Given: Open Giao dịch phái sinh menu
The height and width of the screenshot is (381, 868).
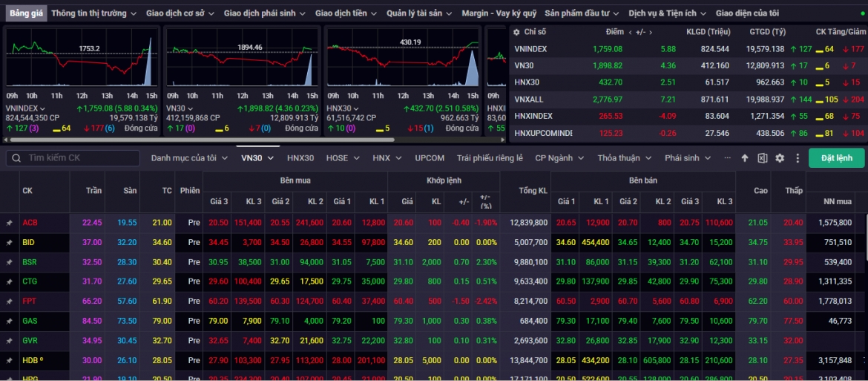Looking at the screenshot, I should [265, 13].
